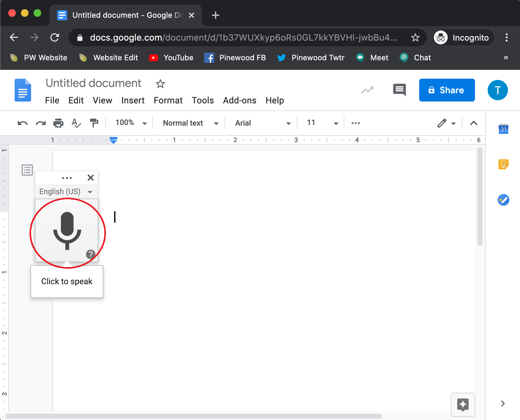Open the Format menu
Image resolution: width=520 pixels, height=420 pixels.
168,100
